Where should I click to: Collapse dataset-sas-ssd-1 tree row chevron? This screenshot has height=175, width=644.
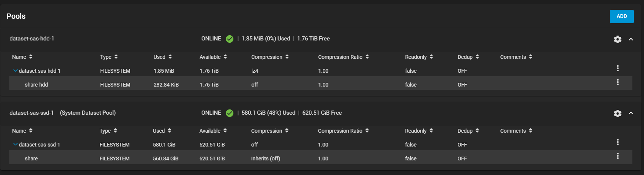pyautogui.click(x=15, y=144)
